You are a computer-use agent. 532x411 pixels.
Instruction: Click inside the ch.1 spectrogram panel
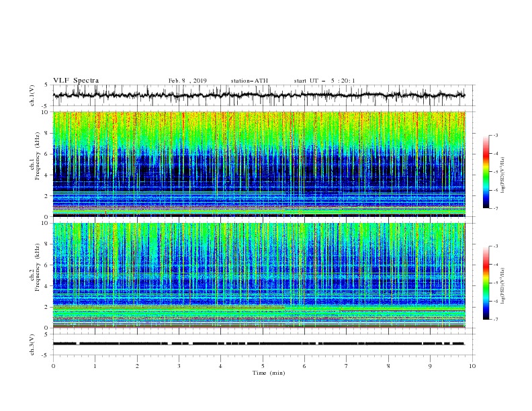(x=259, y=164)
